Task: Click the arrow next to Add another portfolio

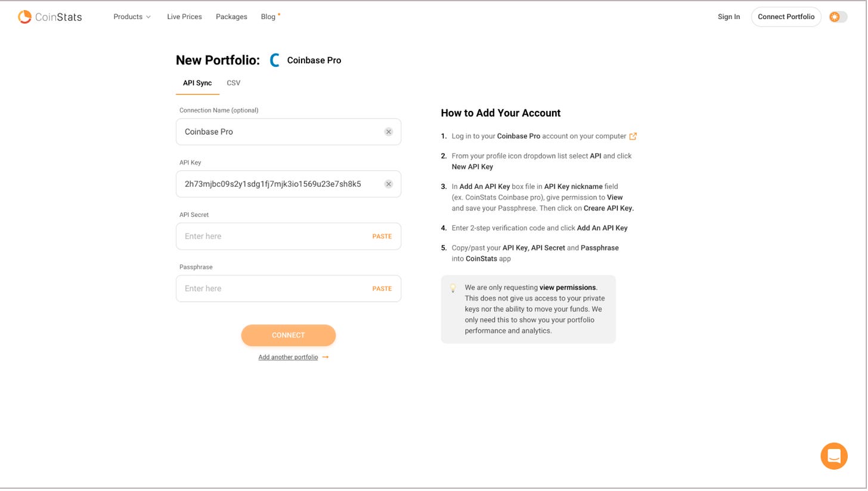Action: coord(325,358)
